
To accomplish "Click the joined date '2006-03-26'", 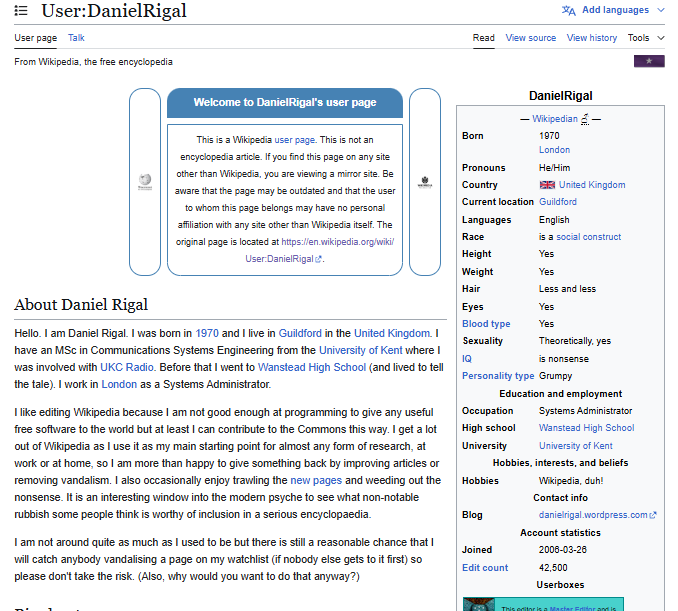I will [x=563, y=550].
